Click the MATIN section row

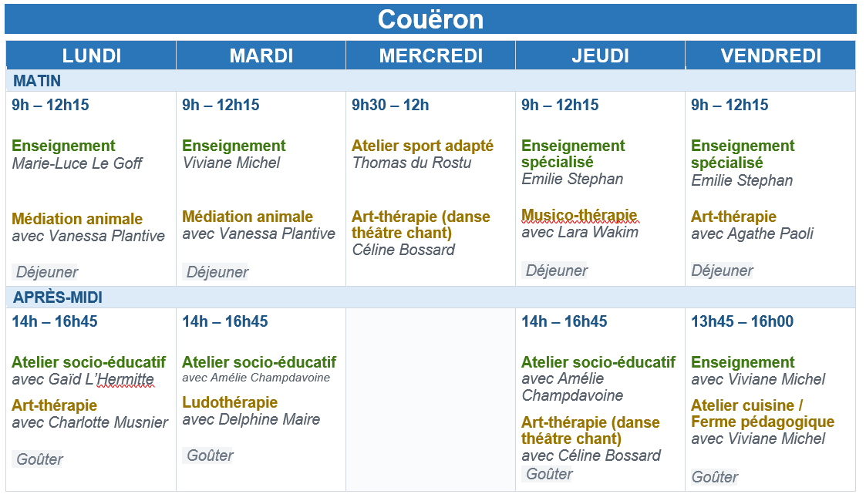pos(431,81)
